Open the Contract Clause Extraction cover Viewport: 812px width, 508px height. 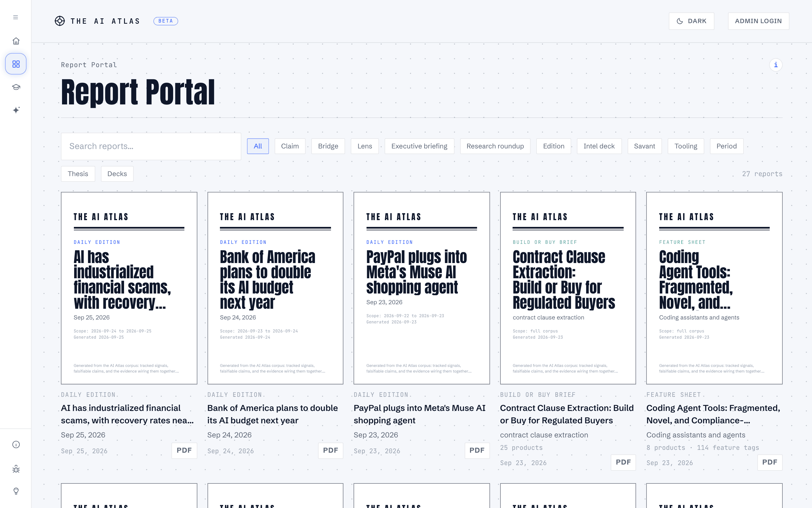568,288
